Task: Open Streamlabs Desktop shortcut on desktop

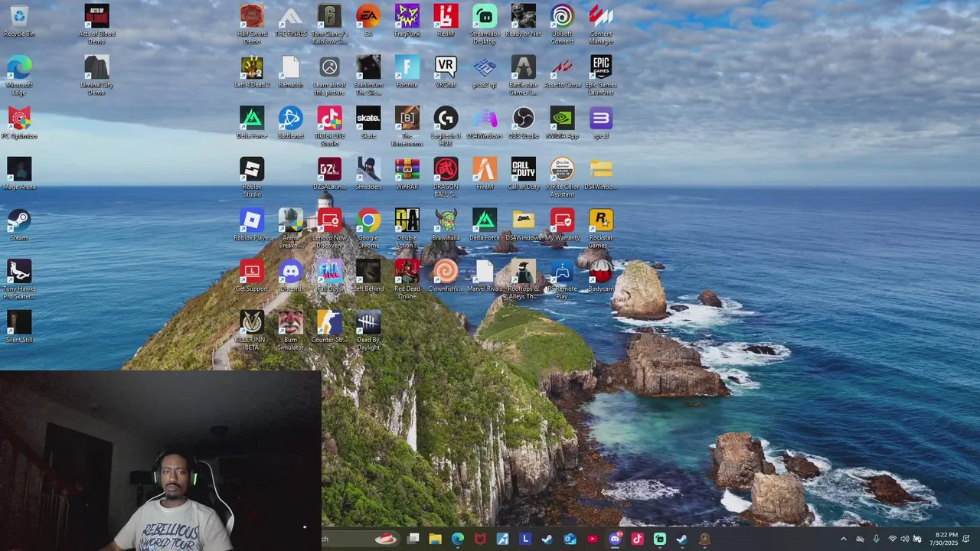Action: [485, 24]
